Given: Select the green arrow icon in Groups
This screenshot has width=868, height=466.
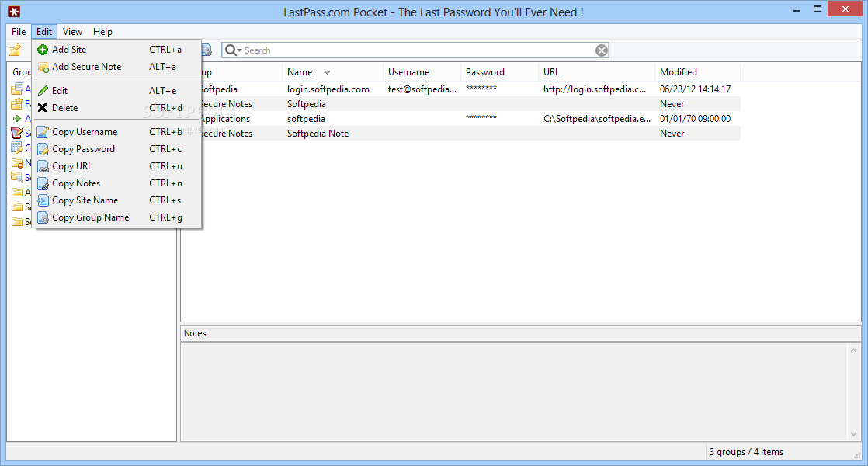Looking at the screenshot, I should (x=17, y=118).
